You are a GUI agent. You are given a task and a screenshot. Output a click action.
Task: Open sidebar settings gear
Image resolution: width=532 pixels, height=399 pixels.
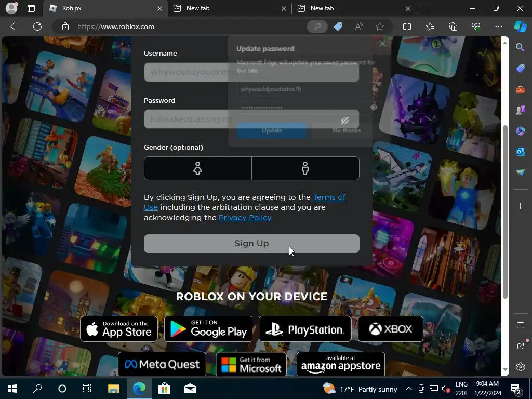(520, 367)
